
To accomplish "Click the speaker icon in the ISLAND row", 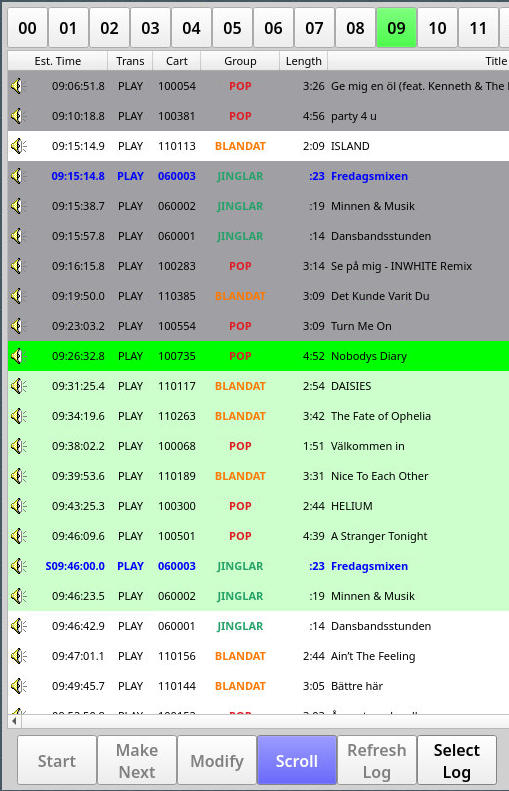I will click(19, 146).
